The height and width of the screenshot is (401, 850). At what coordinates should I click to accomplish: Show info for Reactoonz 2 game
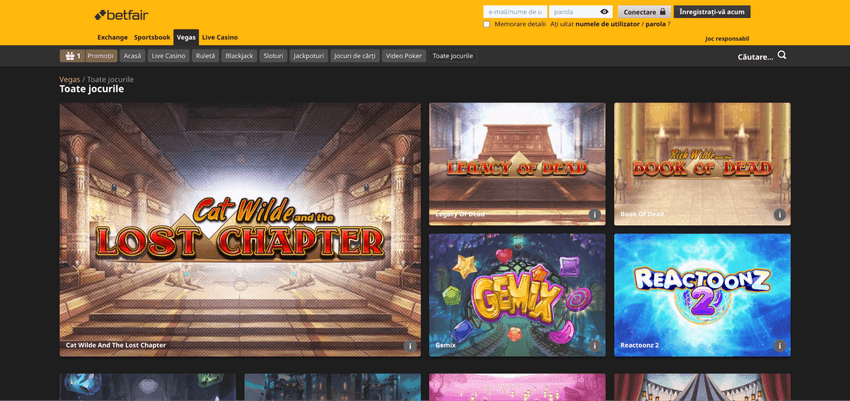click(780, 346)
